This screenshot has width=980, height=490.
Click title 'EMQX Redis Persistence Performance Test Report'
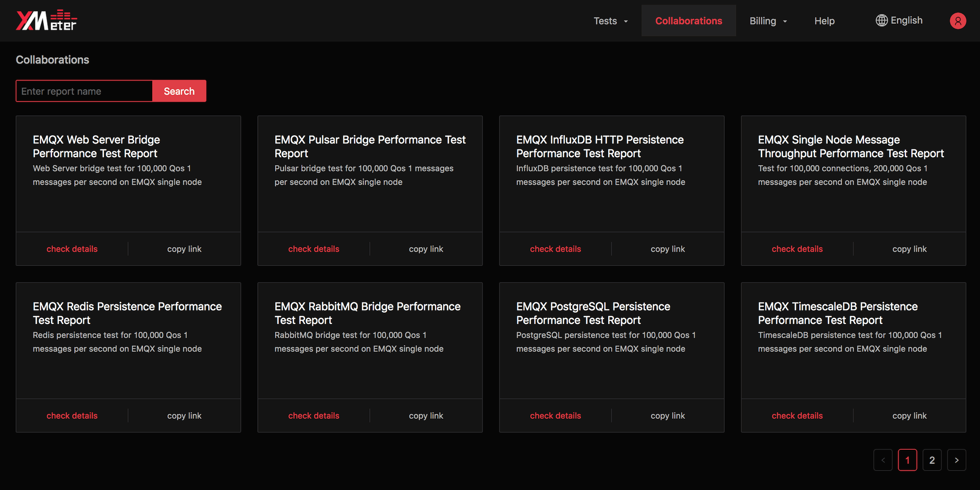(x=127, y=313)
